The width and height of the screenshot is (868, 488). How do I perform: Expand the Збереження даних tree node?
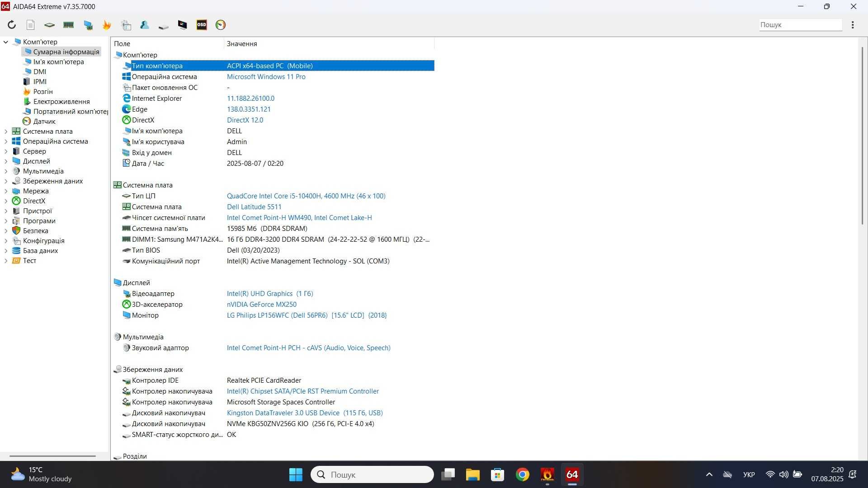pyautogui.click(x=6, y=181)
